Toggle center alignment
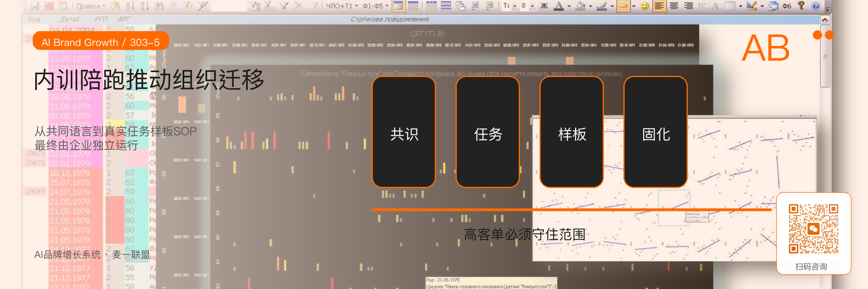The width and height of the screenshot is (868, 289). click(674, 6)
